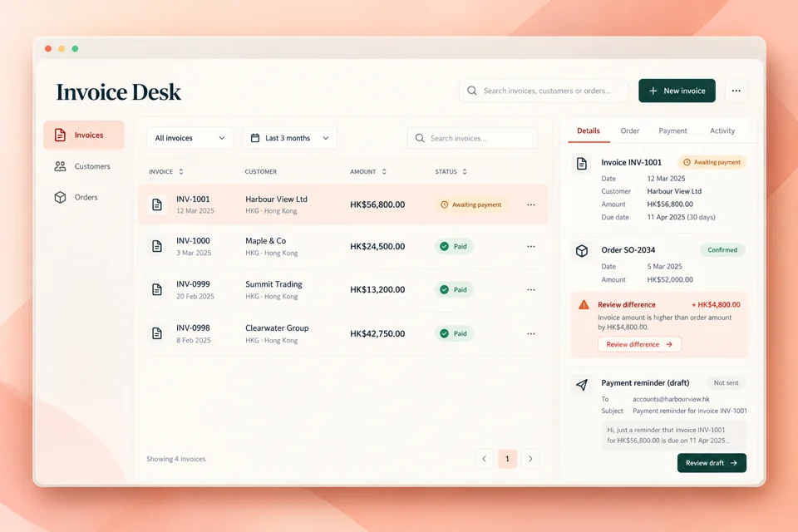This screenshot has height=532, width=798.
Task: Create a New invoice
Action: [677, 91]
